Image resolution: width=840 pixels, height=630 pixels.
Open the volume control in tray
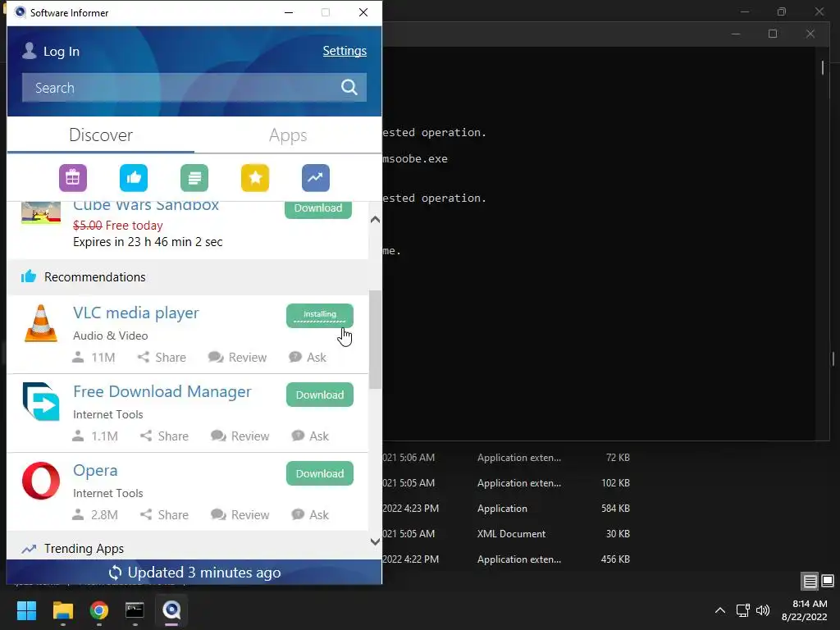click(x=763, y=610)
